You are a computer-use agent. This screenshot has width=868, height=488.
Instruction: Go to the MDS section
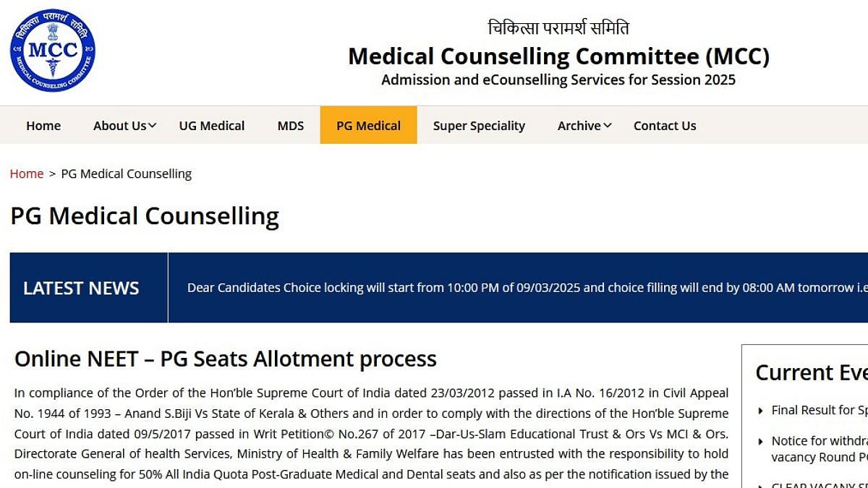tap(290, 126)
